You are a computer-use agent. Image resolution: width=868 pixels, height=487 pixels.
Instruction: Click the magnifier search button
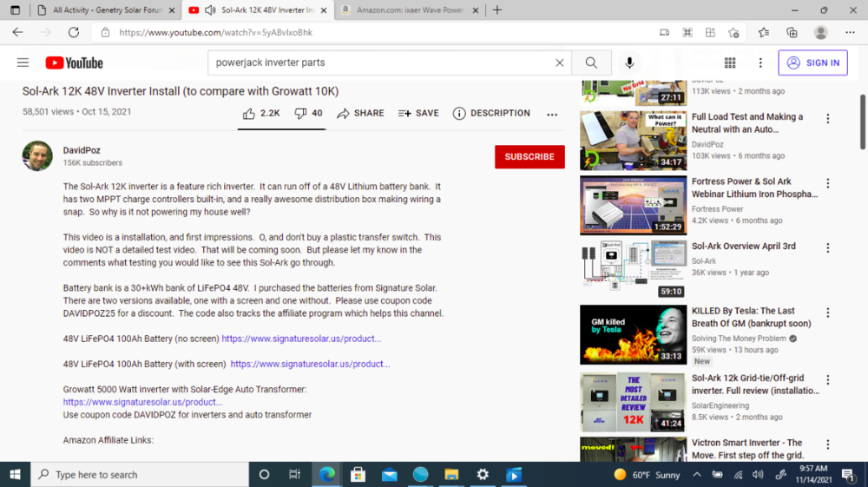pyautogui.click(x=591, y=63)
